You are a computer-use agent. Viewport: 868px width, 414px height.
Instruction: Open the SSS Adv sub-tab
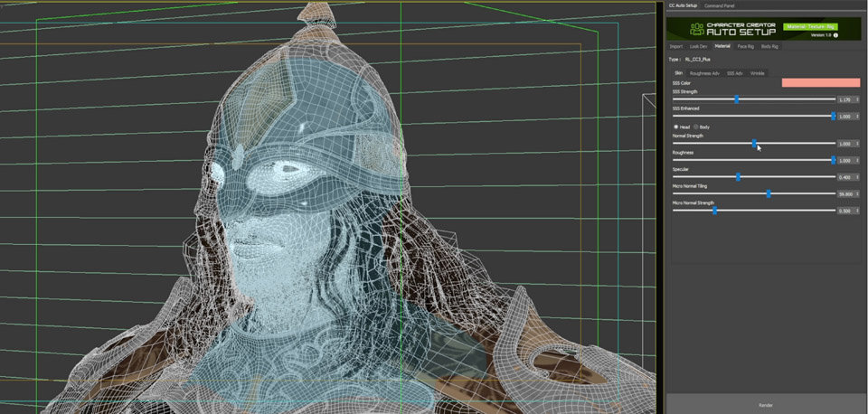coord(734,73)
